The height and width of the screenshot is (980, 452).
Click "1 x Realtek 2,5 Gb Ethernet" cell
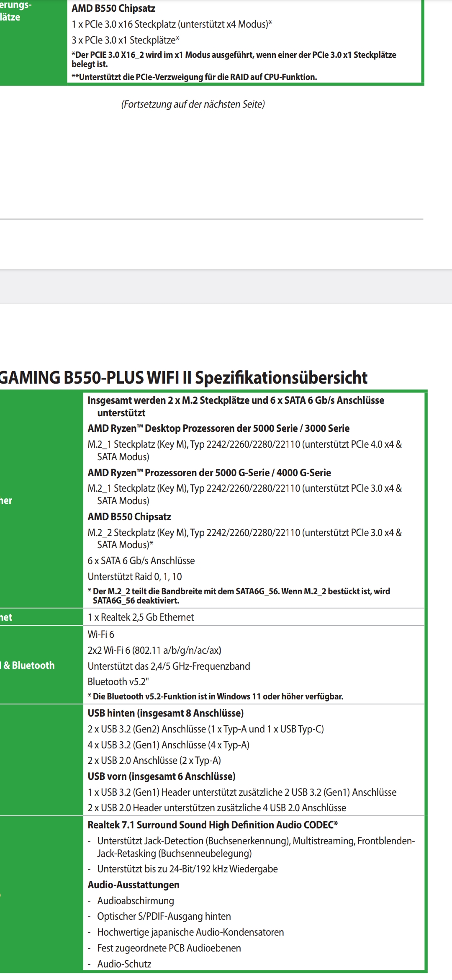tap(141, 617)
